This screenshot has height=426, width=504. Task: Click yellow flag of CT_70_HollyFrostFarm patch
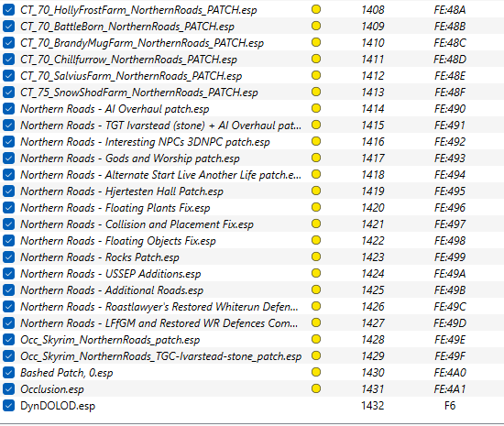point(316,9)
